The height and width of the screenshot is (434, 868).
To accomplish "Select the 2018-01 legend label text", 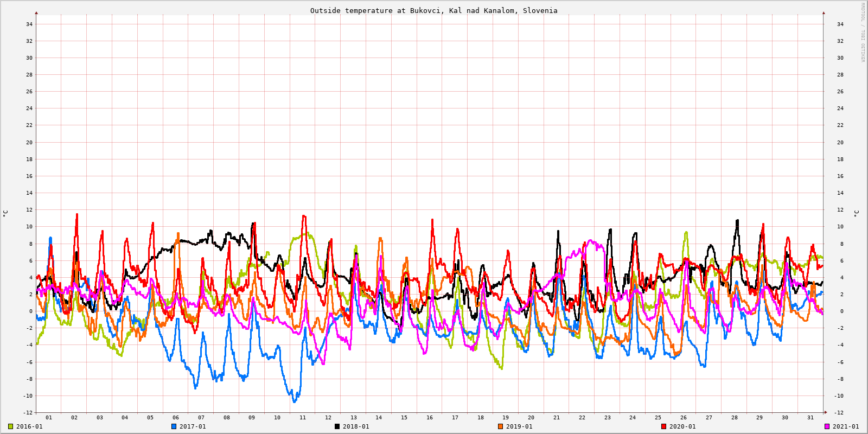I will pyautogui.click(x=356, y=426).
